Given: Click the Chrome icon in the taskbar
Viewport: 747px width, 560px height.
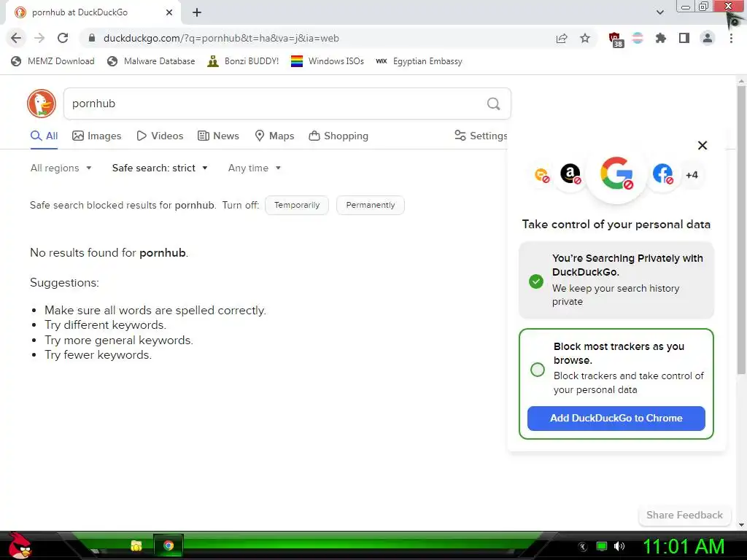Looking at the screenshot, I should coord(169,545).
